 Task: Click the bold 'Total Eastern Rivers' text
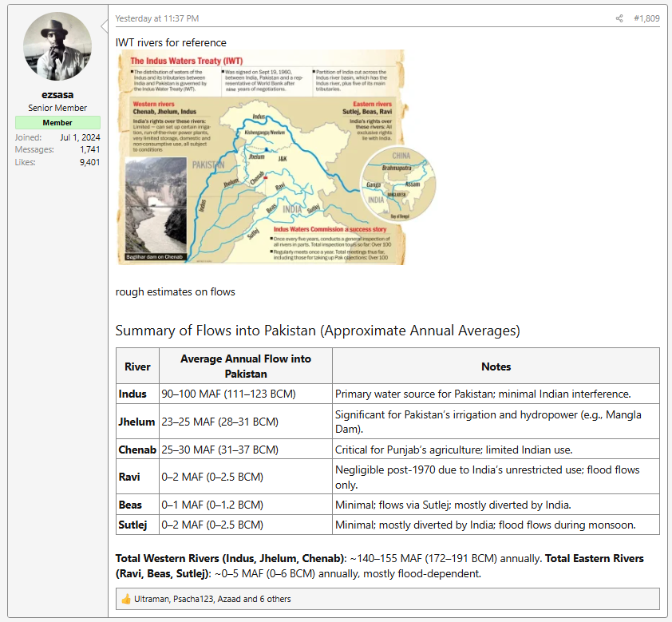click(595, 559)
